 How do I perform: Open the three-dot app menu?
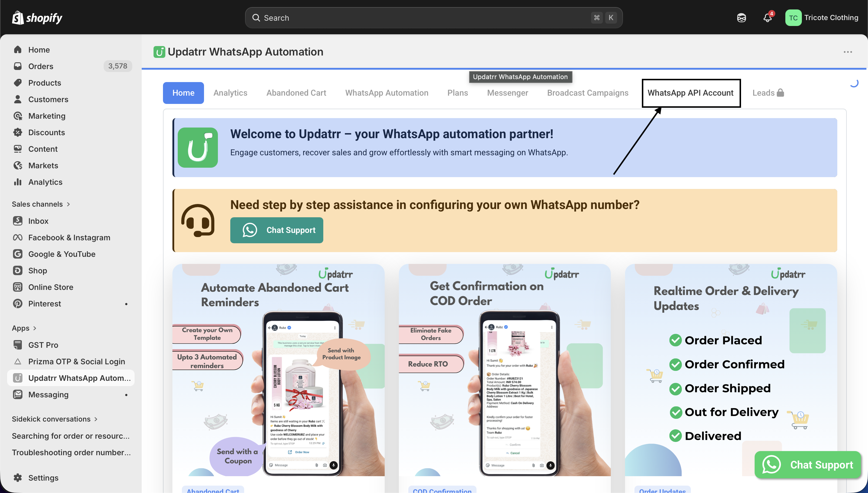click(848, 52)
